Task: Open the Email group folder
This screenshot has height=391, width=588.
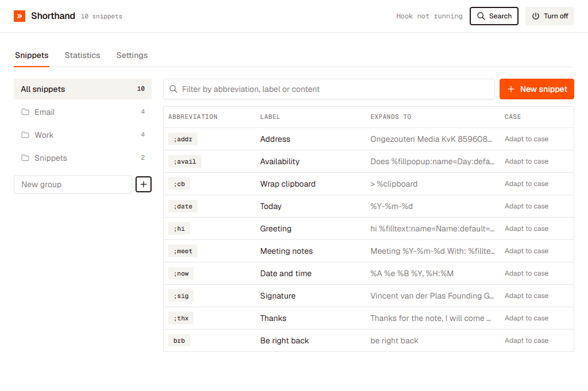Action: tap(83, 112)
